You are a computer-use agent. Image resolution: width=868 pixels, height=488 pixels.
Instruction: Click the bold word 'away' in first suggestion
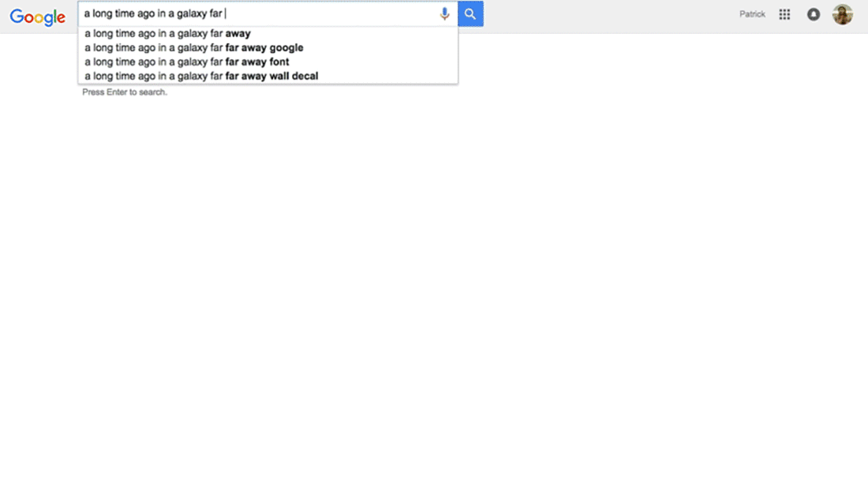point(238,34)
